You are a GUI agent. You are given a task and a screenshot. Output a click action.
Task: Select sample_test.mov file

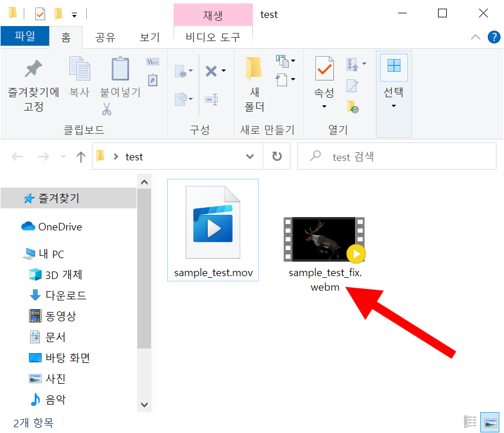click(213, 230)
